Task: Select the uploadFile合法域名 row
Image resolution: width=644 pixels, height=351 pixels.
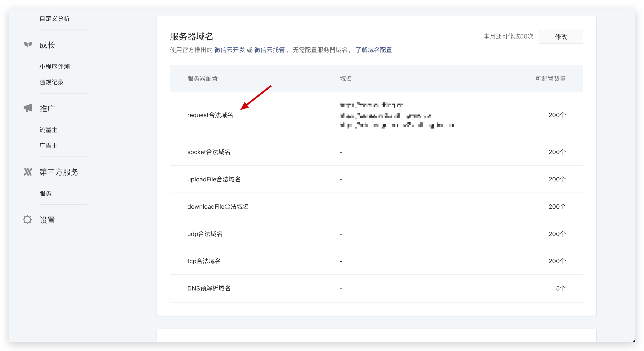Action: point(214,179)
